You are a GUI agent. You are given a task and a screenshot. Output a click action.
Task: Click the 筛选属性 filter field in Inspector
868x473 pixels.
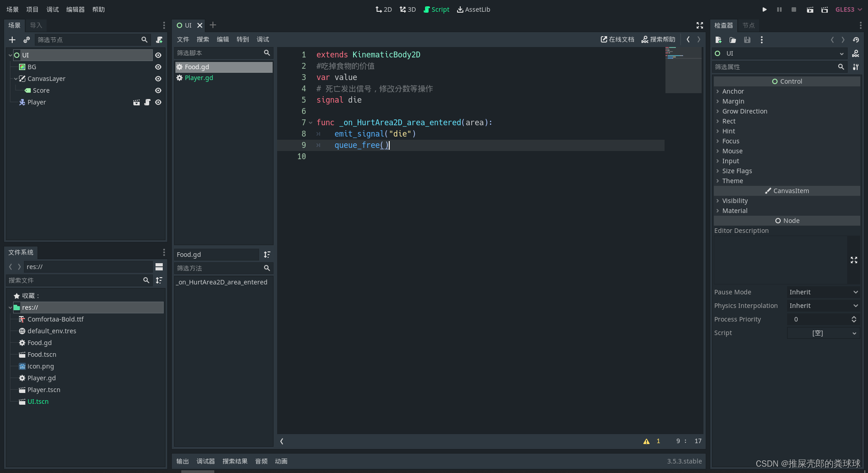pyautogui.click(x=778, y=66)
